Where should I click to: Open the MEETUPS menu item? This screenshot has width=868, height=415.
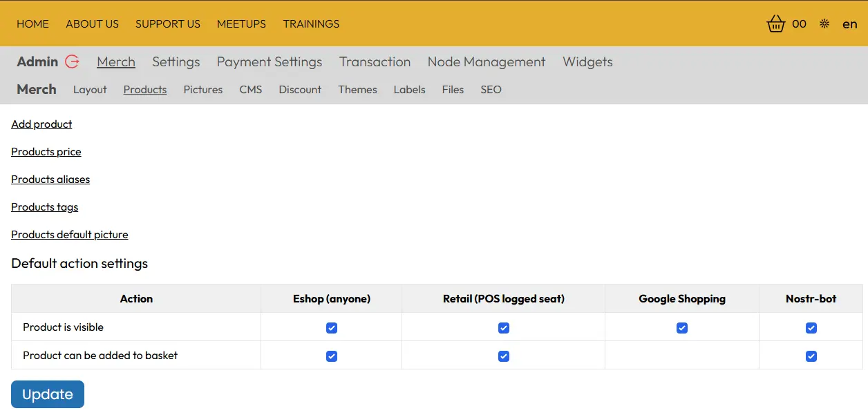[241, 23]
